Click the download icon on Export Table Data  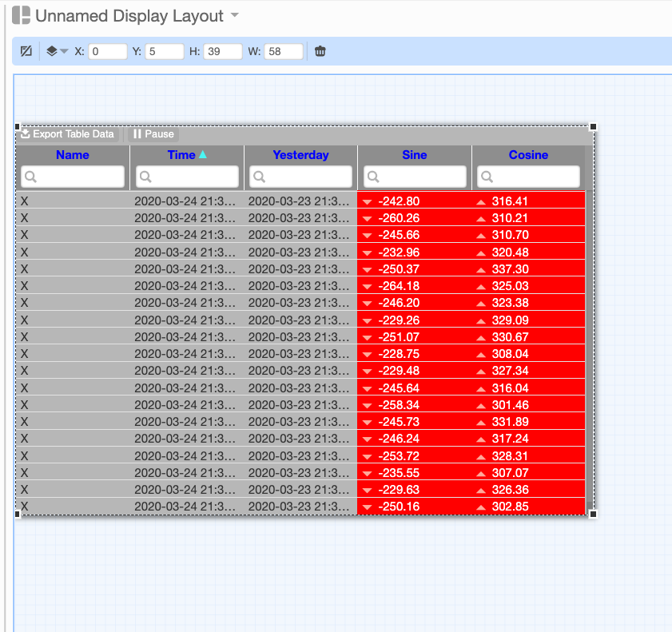pos(26,134)
